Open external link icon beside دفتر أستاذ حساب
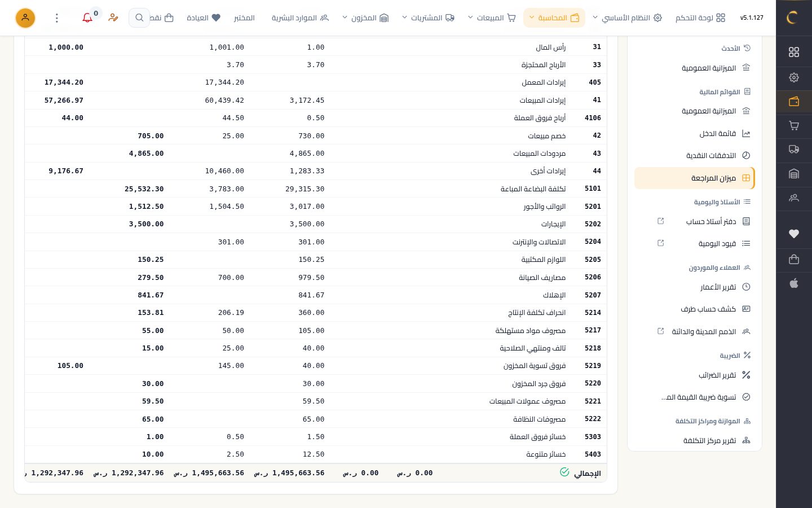The width and height of the screenshot is (812, 508). tap(661, 221)
